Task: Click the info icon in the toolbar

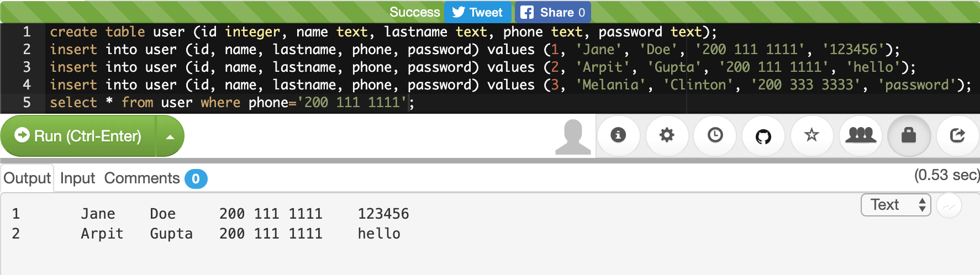Action: [x=618, y=135]
